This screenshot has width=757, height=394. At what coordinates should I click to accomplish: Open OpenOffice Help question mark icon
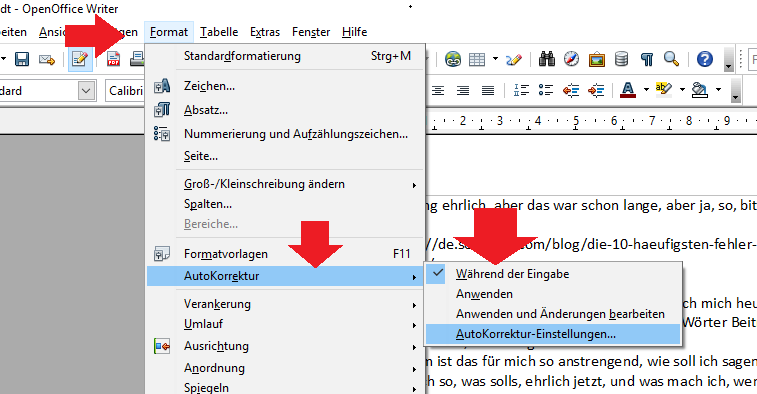[x=705, y=59]
